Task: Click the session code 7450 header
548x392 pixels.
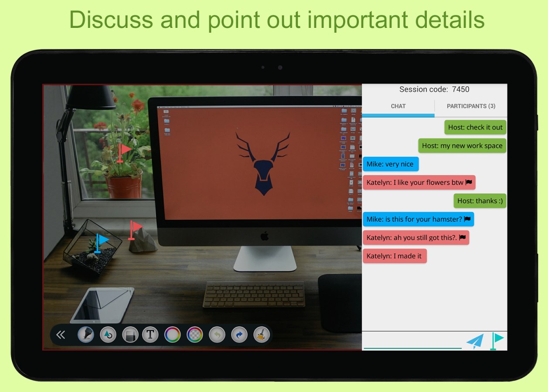Action: 434,89
